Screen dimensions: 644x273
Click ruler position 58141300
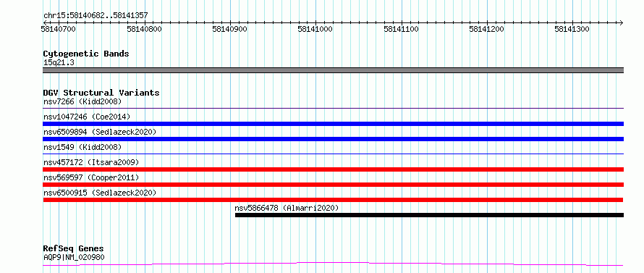pos(572,29)
